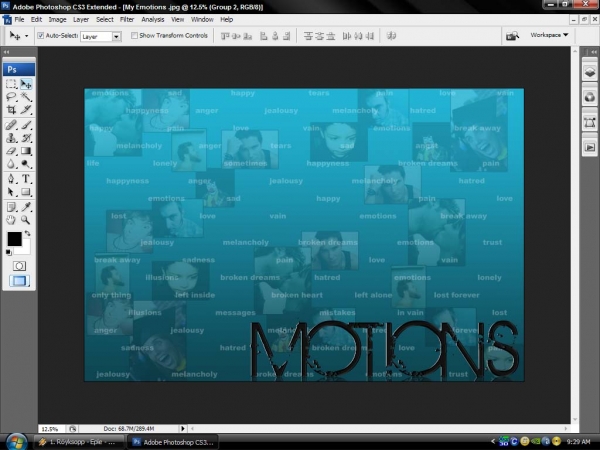Open the collapsed Actions panel icon

[590, 147]
